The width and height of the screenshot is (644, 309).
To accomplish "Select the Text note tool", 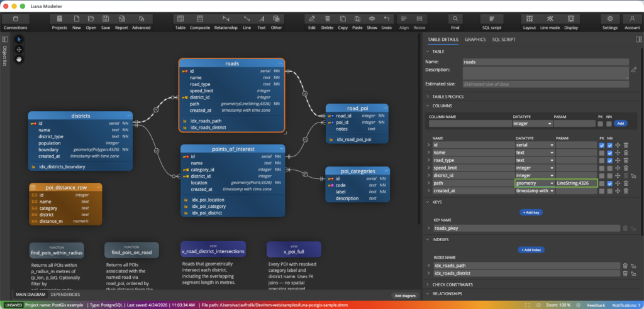I will tap(261, 22).
